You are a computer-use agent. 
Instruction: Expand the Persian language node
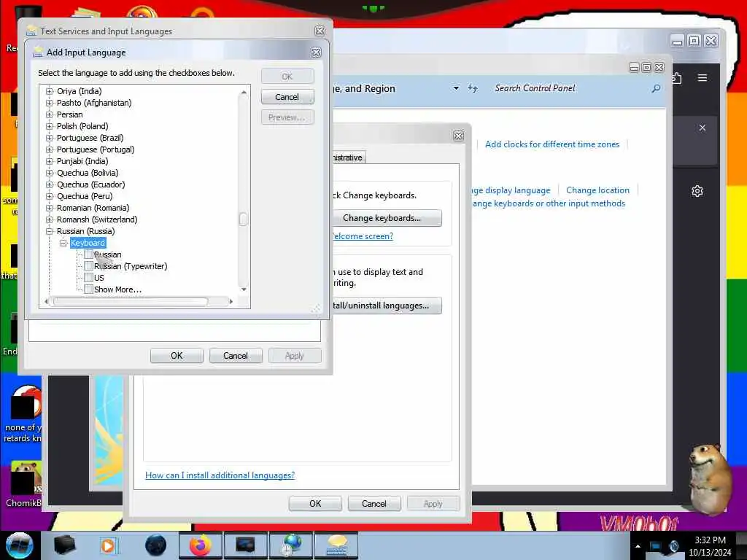(49, 114)
